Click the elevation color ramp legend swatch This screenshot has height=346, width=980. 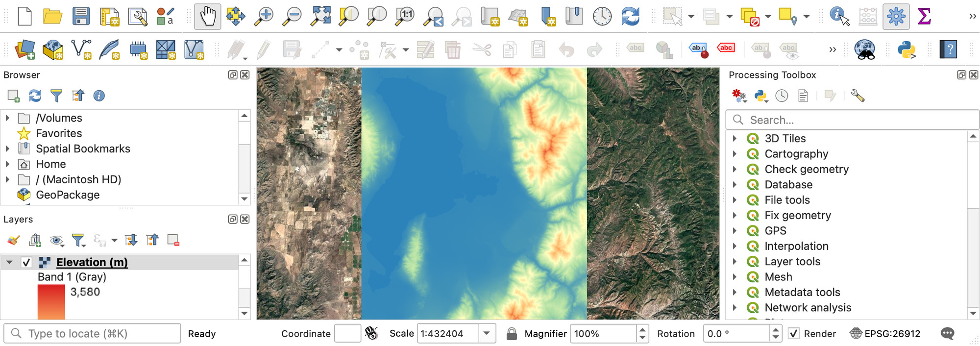pos(51,302)
